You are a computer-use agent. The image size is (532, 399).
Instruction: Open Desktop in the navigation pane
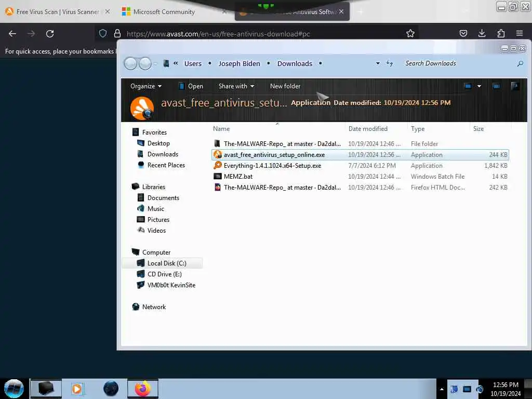click(x=158, y=143)
